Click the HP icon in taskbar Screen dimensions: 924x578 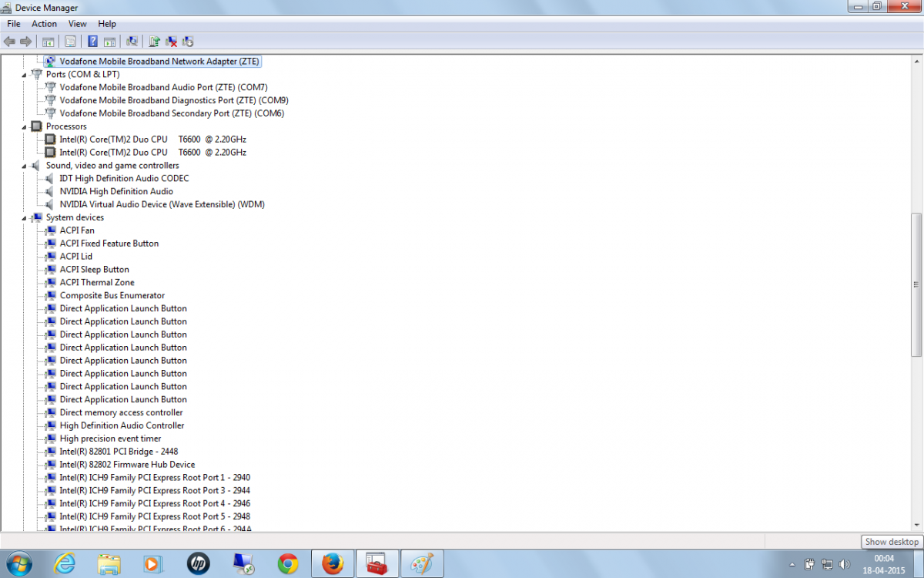click(x=198, y=563)
